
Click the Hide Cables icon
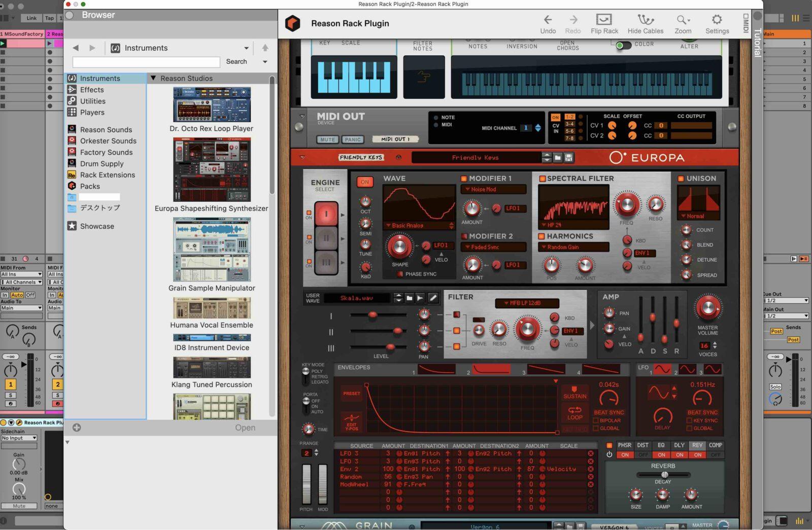coord(645,20)
